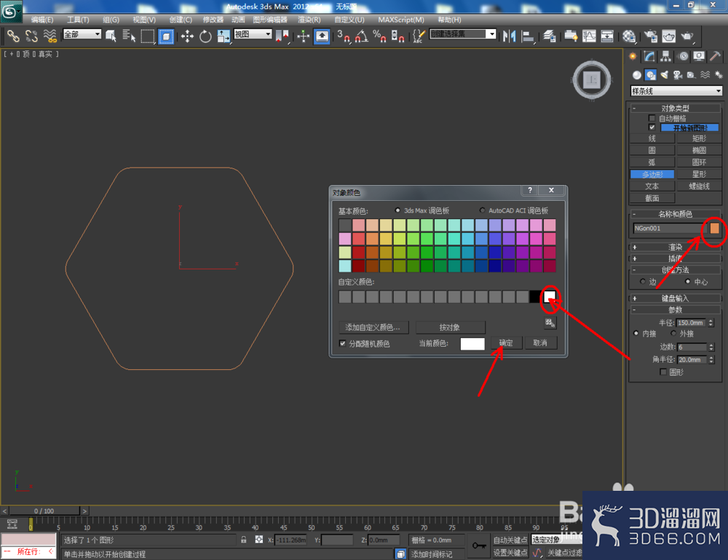Toggle selection lock icon in status bar

(244, 540)
